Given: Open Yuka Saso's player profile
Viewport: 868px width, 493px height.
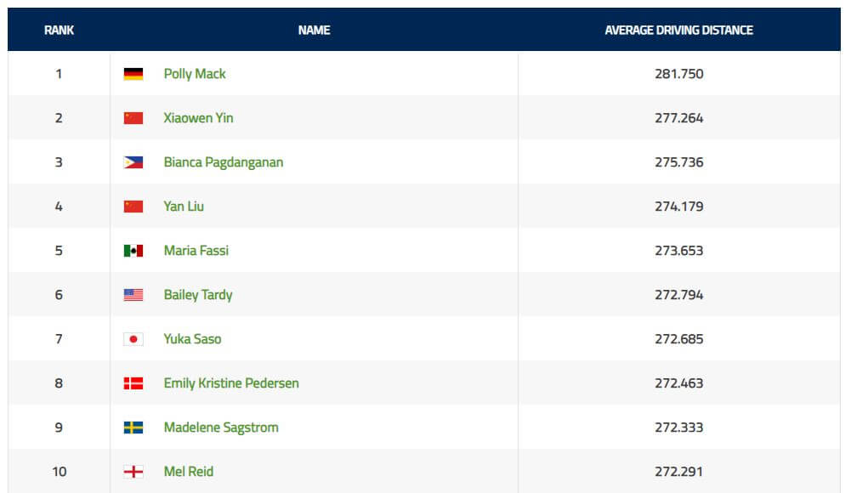Looking at the screenshot, I should click(193, 339).
